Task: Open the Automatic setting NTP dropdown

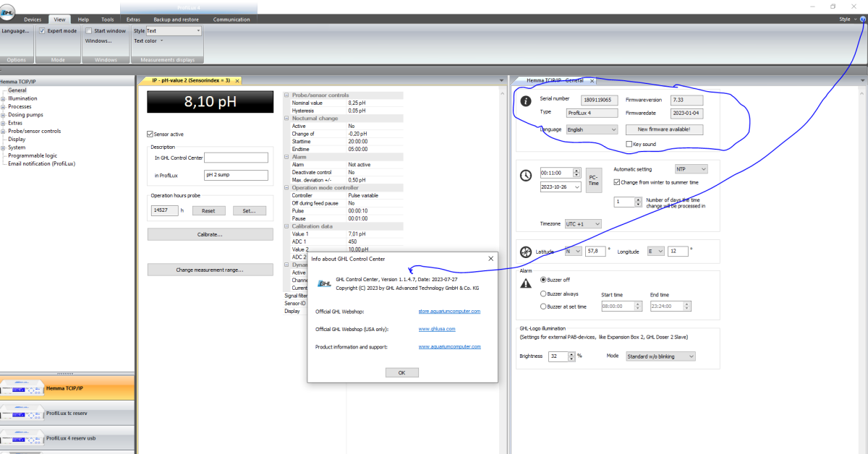Action: tap(691, 168)
